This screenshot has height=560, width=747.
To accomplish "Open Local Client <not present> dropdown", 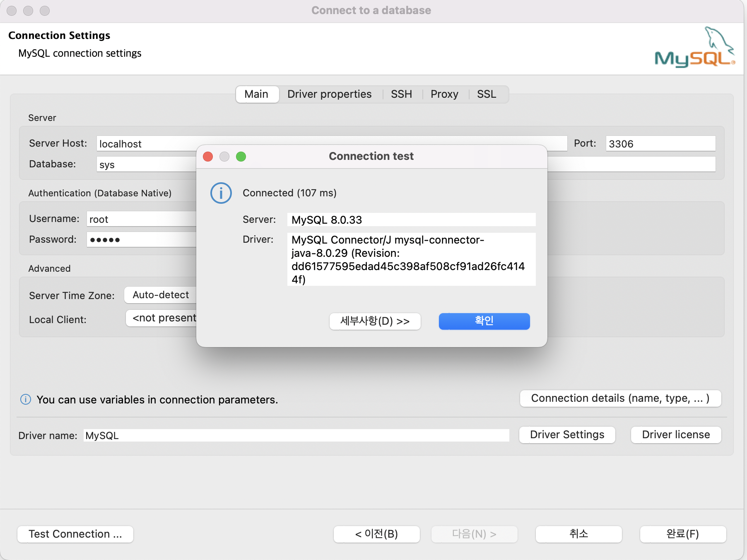I will click(161, 318).
